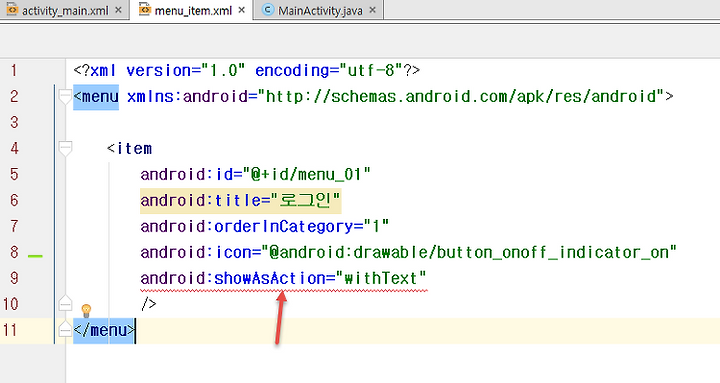Collapse the menu tag fold marker on line 2
This screenshot has height=383, width=720.
pyautogui.click(x=66, y=96)
